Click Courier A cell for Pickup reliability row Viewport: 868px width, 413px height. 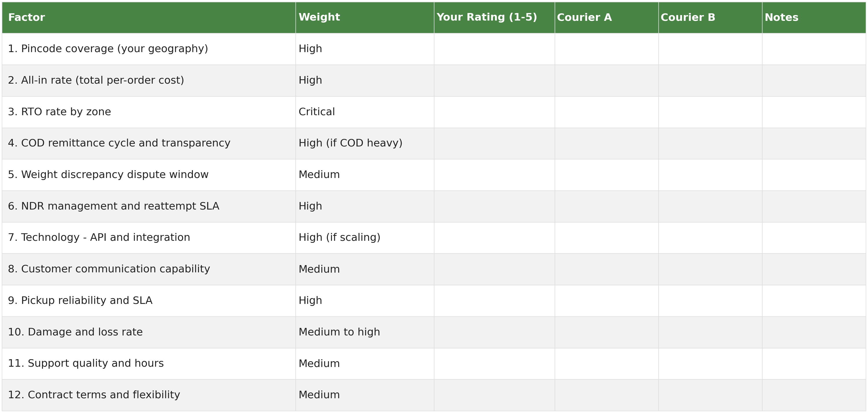[x=606, y=301]
